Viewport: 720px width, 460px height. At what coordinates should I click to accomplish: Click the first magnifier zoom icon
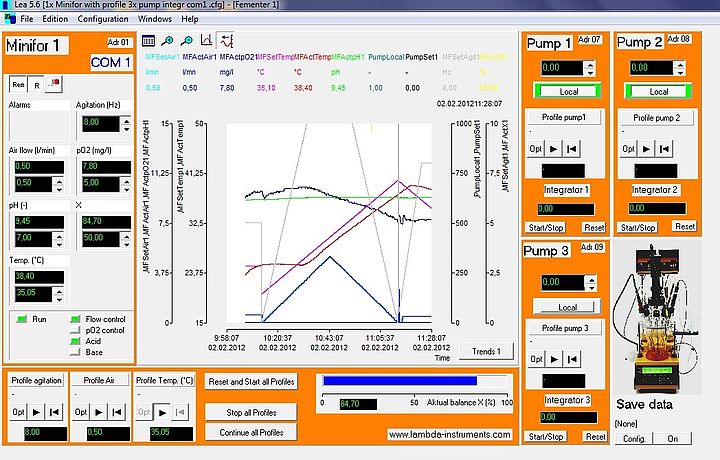click(x=167, y=41)
